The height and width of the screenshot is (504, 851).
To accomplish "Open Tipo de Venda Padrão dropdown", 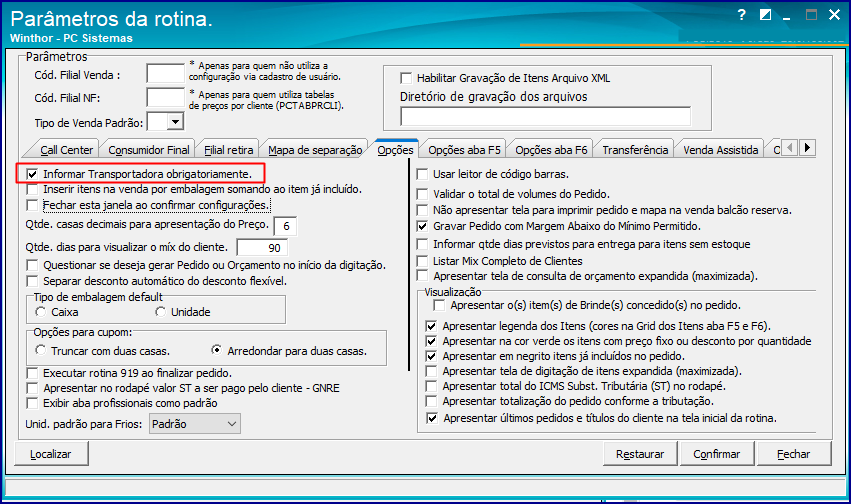I will click(x=175, y=122).
